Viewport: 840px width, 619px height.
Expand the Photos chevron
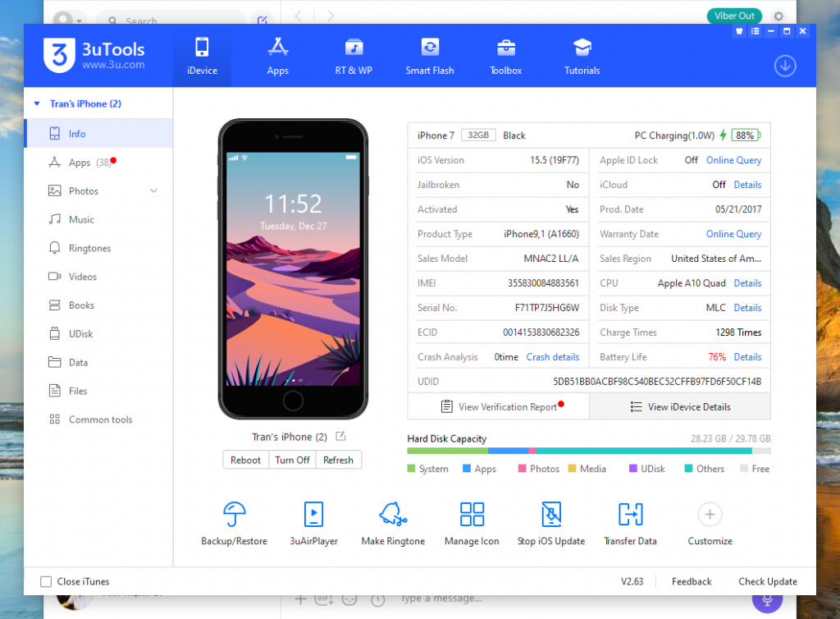click(153, 190)
